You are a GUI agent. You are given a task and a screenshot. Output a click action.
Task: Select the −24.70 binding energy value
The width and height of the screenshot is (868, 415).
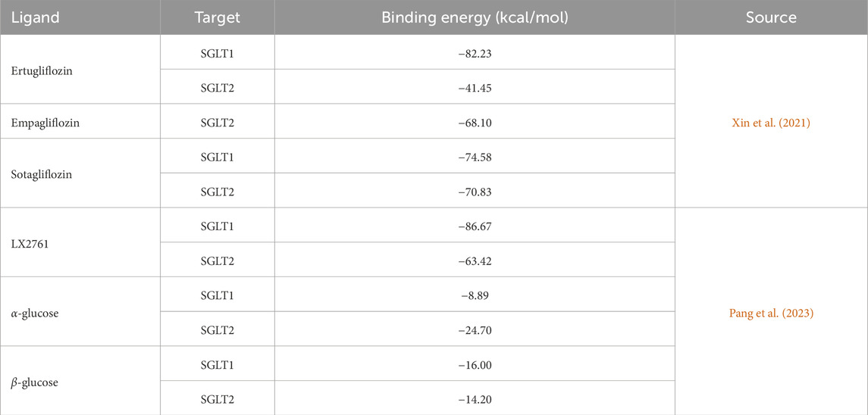(x=475, y=329)
